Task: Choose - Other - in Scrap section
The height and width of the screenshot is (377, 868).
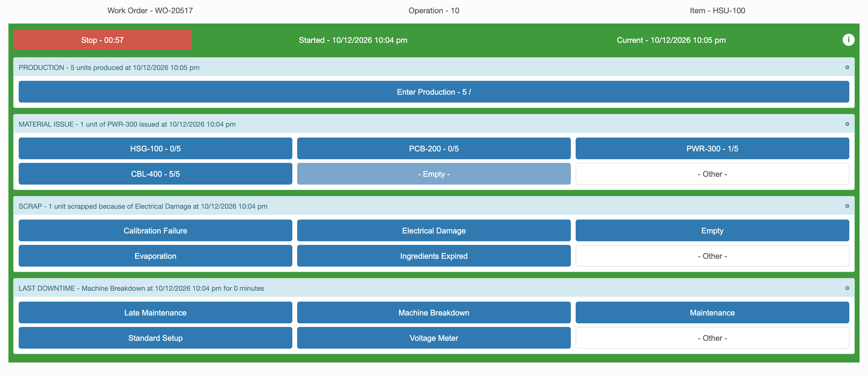Action: point(712,255)
